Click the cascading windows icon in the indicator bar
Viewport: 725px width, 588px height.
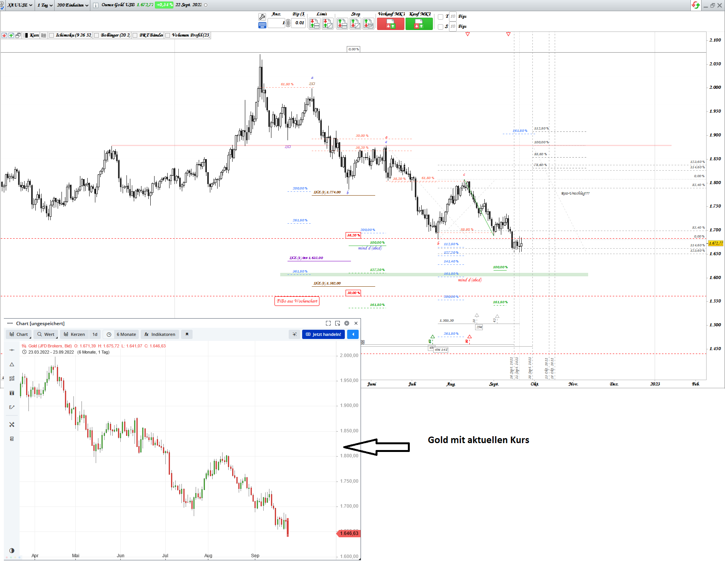pyautogui.click(x=18, y=35)
